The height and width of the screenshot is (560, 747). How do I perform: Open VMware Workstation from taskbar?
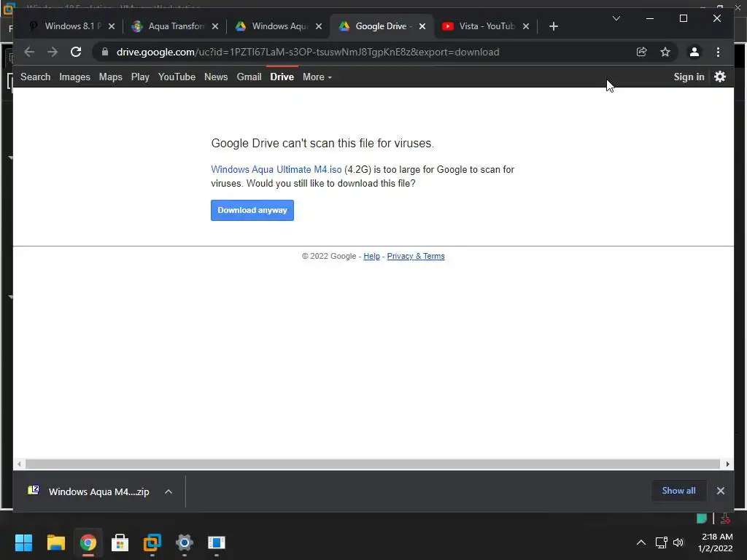click(152, 542)
